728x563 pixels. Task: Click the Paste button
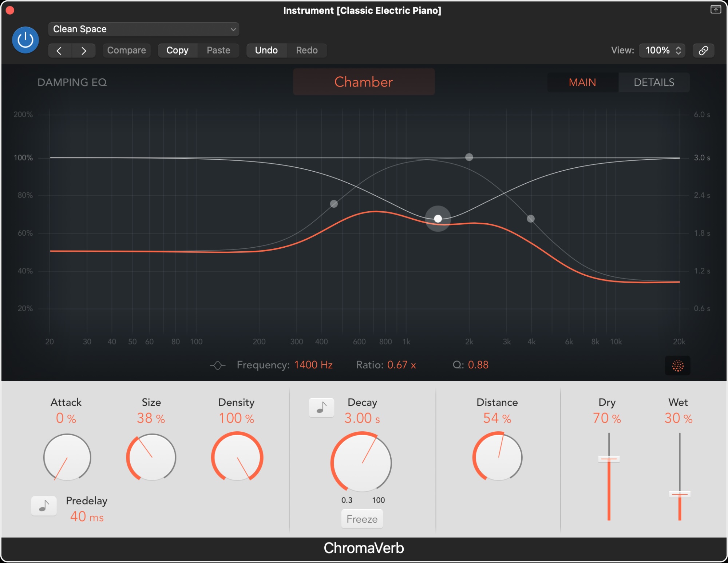[x=218, y=51]
